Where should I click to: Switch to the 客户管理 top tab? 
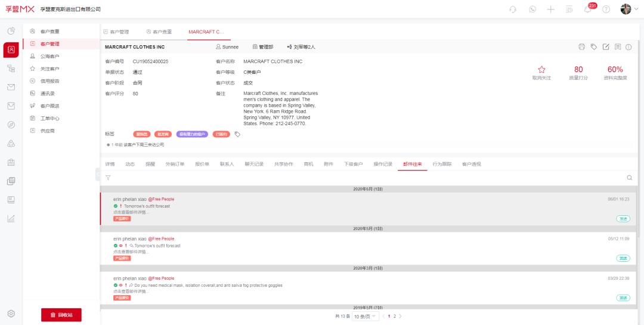(x=116, y=32)
